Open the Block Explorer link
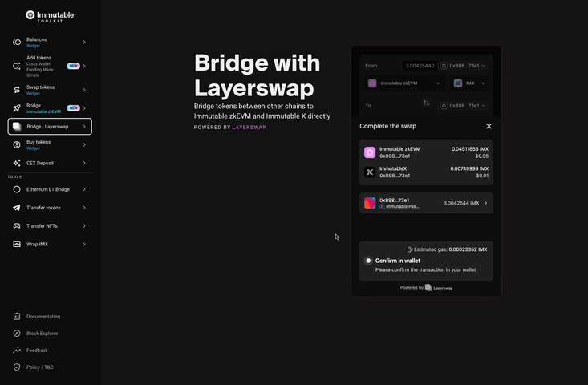 [42, 334]
